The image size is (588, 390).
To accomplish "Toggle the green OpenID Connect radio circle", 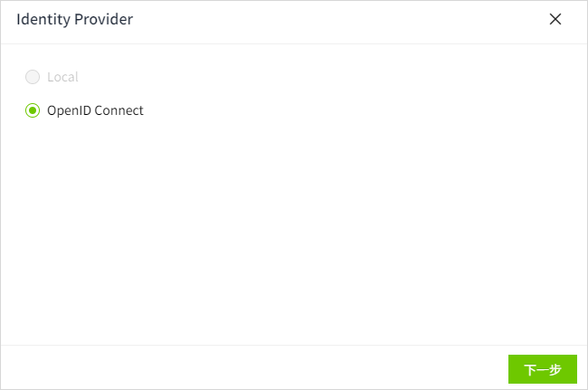I will [33, 111].
